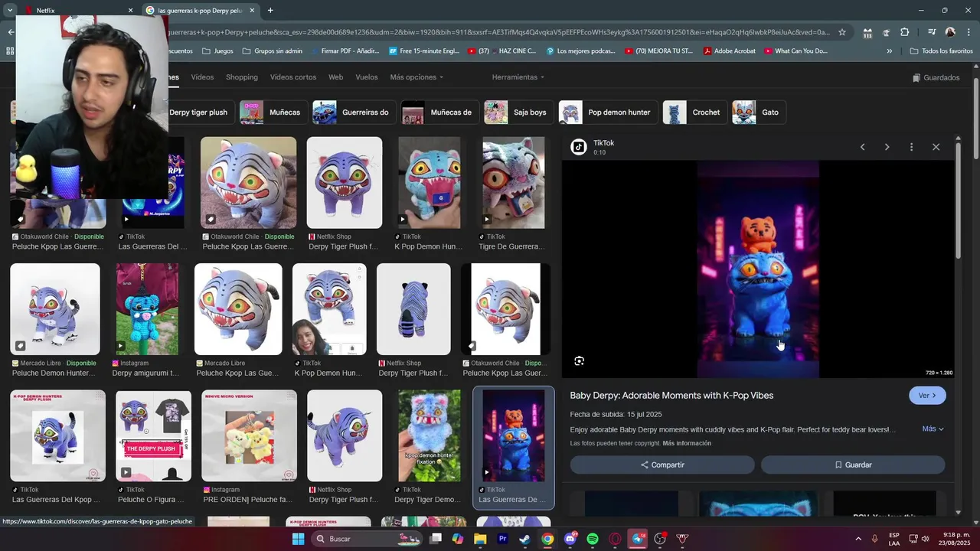
Task: Open the Juegos bookmarks folder
Action: pos(217,51)
